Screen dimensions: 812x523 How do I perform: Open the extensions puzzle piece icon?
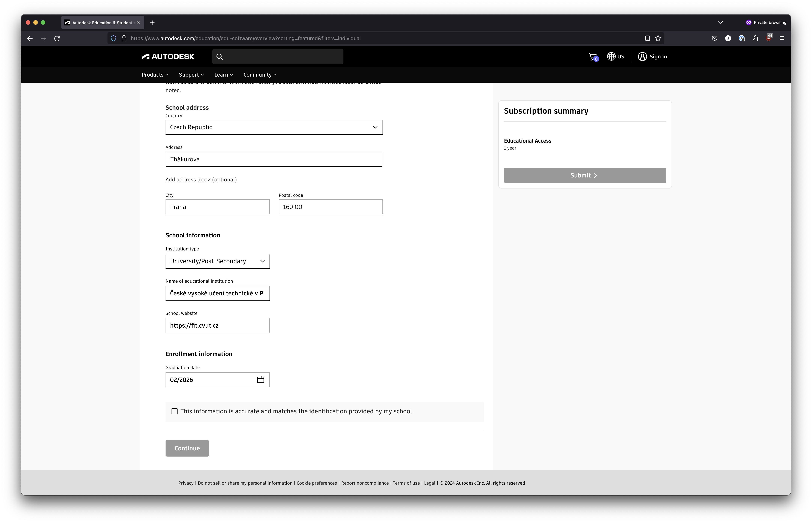pyautogui.click(x=755, y=38)
